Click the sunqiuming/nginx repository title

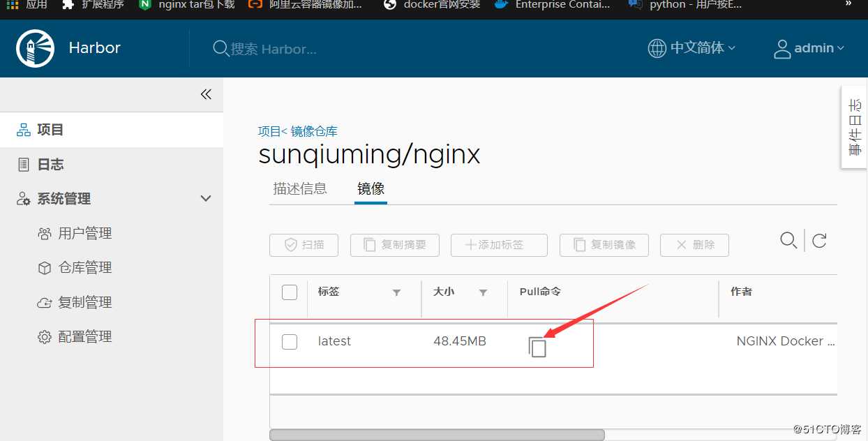pos(369,154)
